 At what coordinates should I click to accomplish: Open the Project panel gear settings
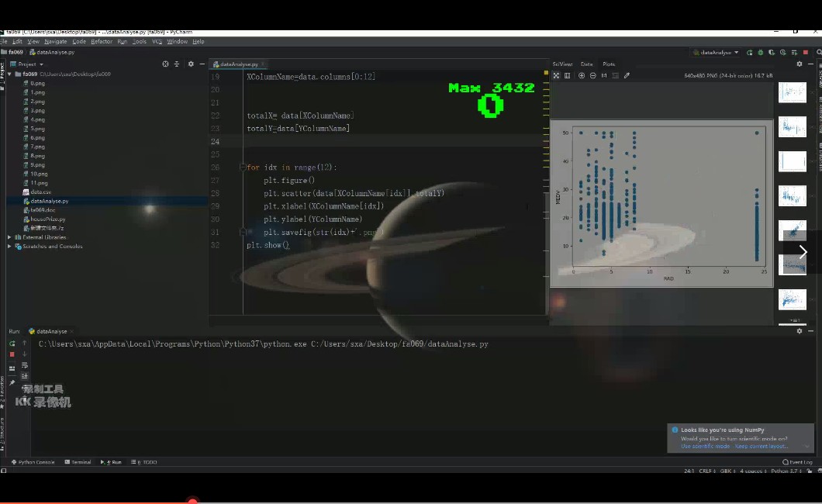pos(191,64)
